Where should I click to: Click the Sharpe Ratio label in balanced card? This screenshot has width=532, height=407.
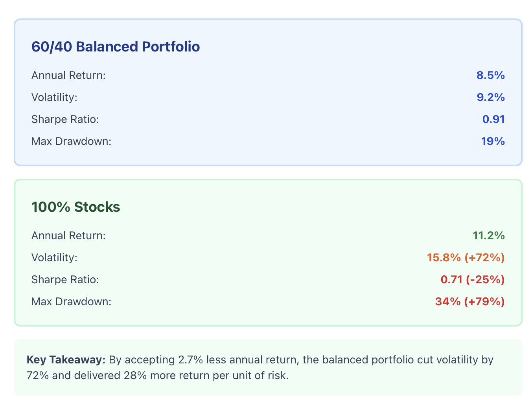point(65,119)
